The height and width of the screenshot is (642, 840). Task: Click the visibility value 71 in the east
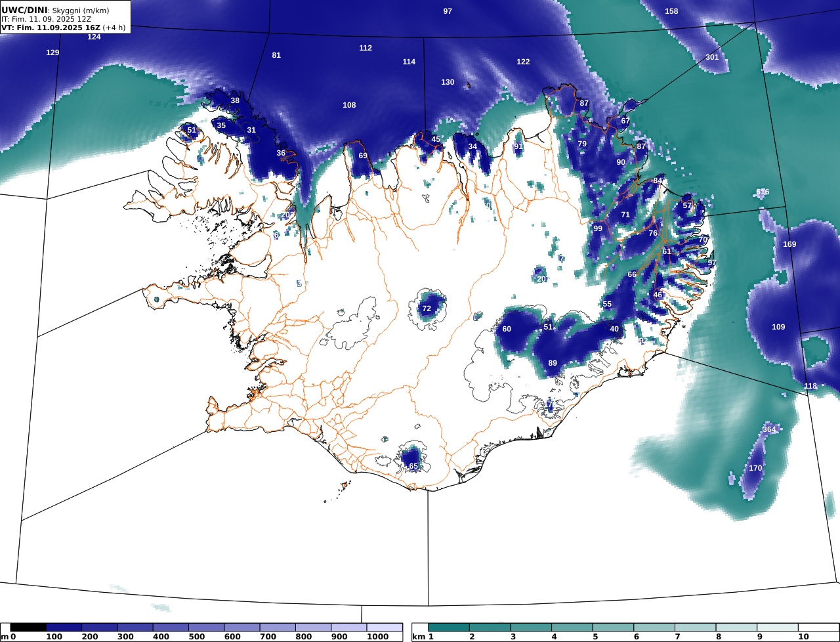pos(625,215)
